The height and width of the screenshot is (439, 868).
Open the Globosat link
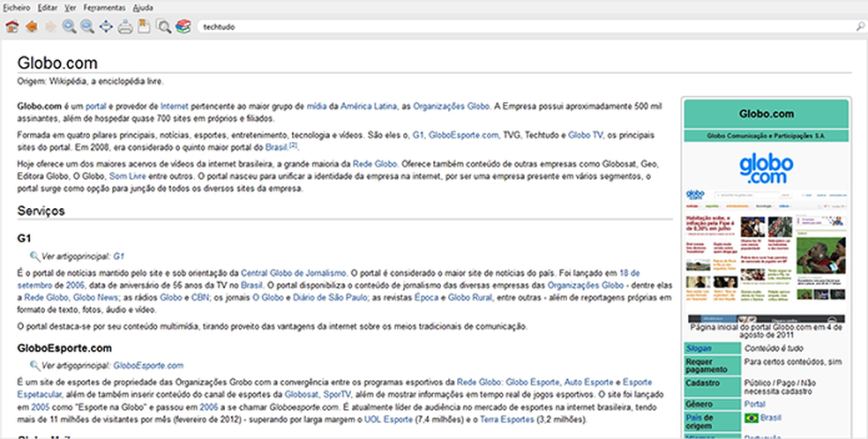tap(302, 394)
